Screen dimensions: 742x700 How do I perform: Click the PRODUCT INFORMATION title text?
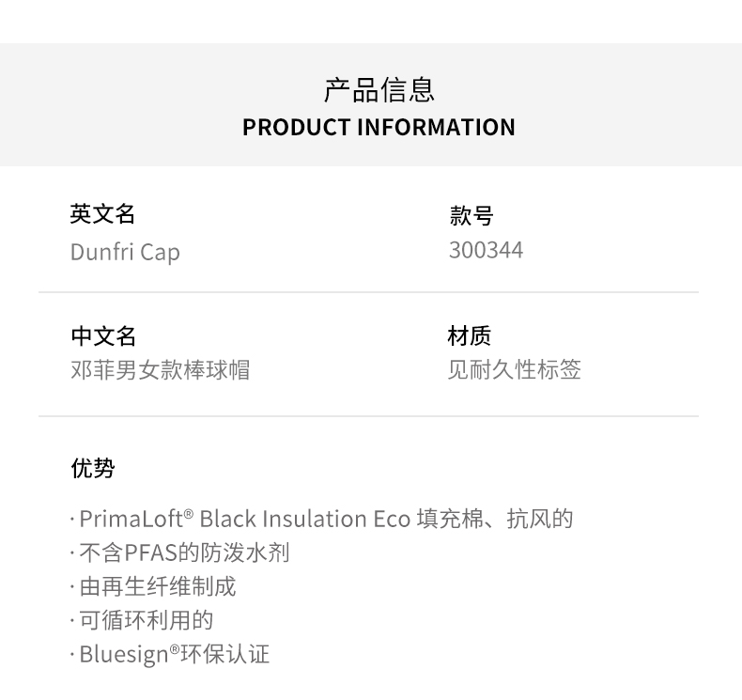[x=379, y=128]
